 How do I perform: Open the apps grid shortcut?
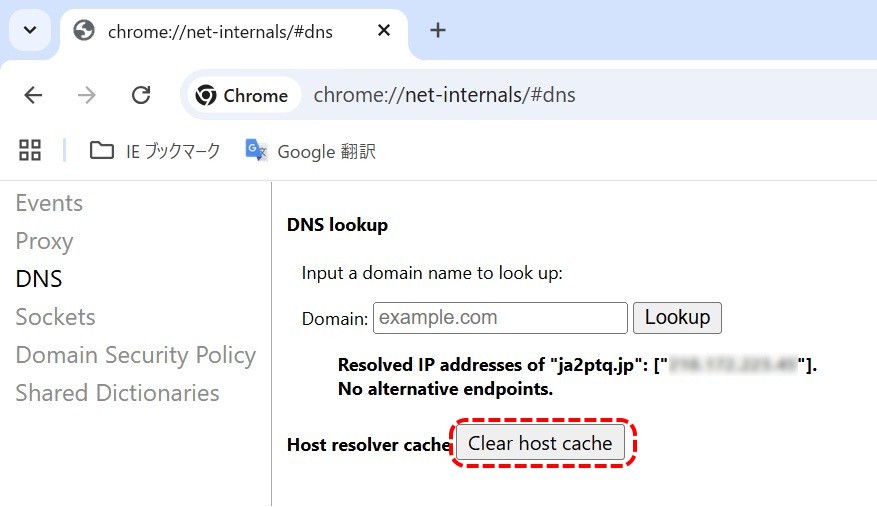coord(30,150)
